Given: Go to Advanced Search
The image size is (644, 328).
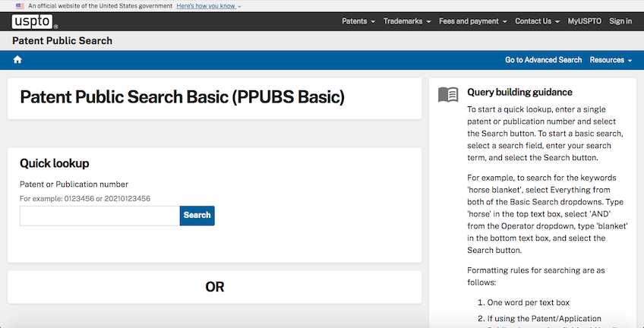Looking at the screenshot, I should click(x=544, y=60).
